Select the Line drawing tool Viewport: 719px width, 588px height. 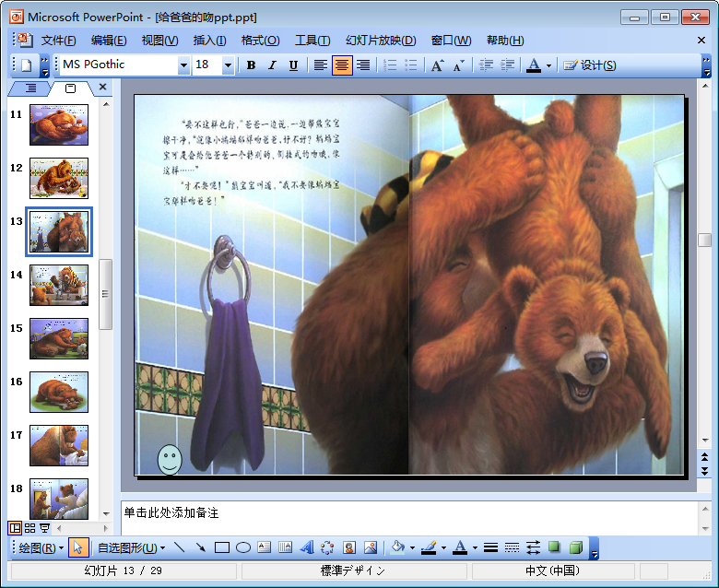pos(180,547)
